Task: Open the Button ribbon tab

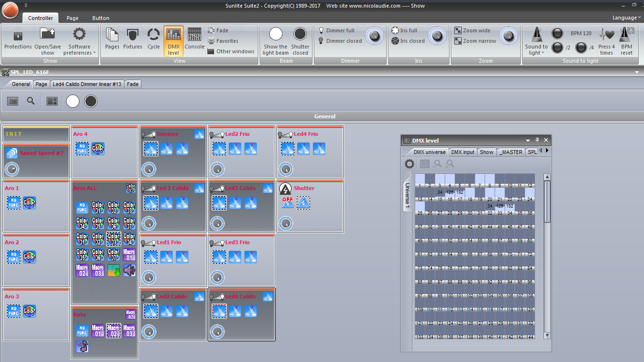Action: pyautogui.click(x=101, y=18)
